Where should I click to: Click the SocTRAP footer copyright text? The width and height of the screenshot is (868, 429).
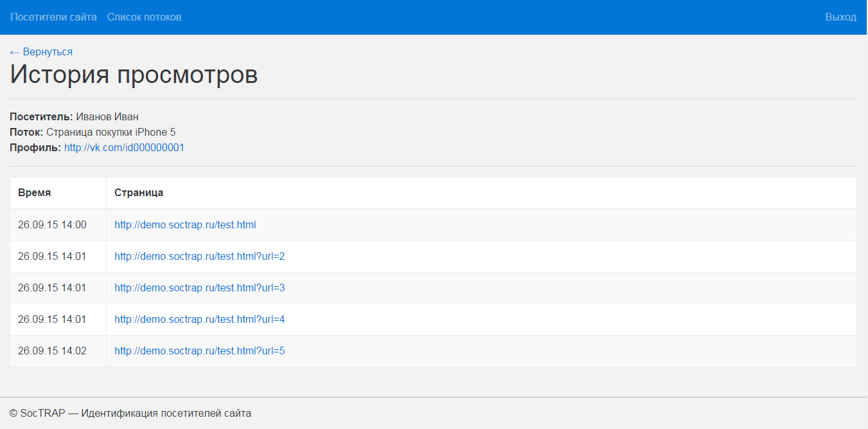[130, 414]
